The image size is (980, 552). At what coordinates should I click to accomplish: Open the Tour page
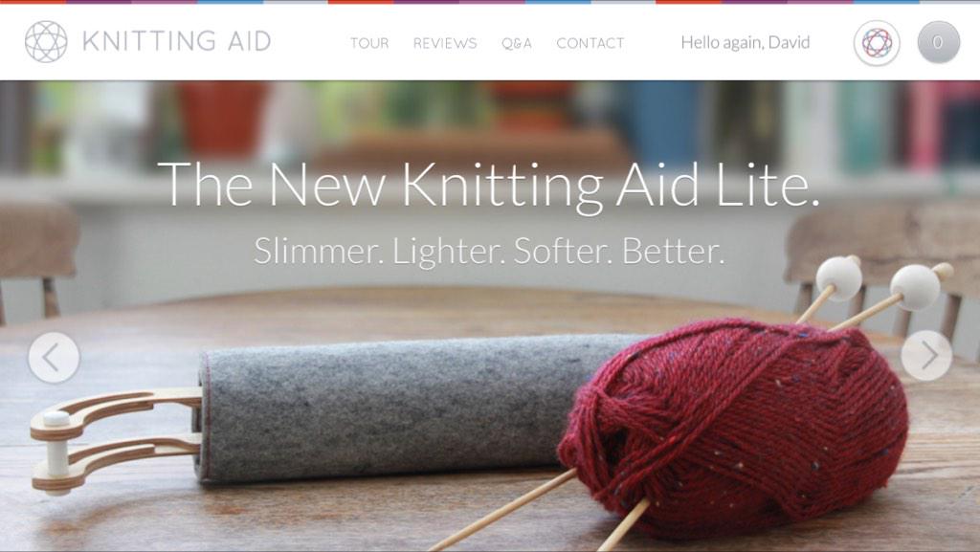click(x=369, y=43)
